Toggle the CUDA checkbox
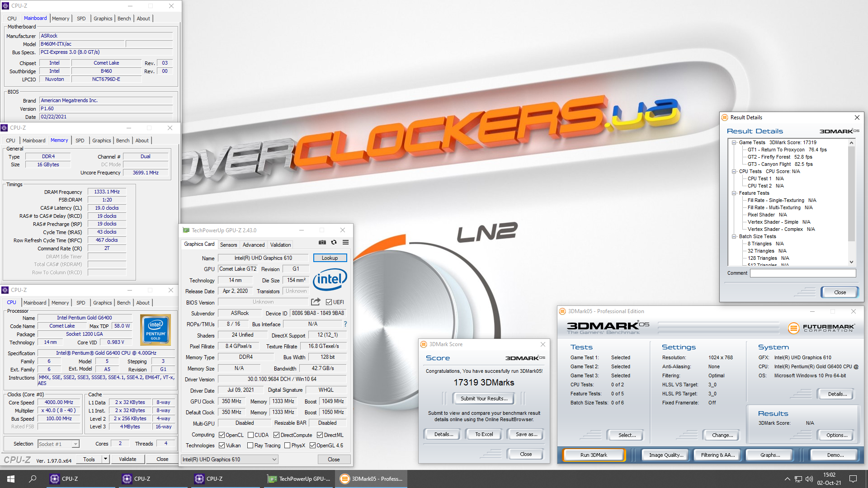Viewport: 868px width, 488px height. tap(250, 435)
